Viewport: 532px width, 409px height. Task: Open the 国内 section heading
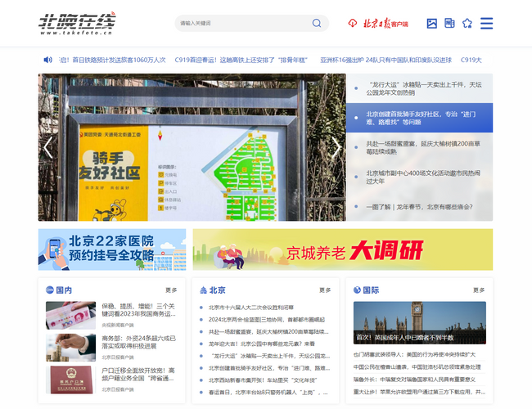(x=64, y=290)
